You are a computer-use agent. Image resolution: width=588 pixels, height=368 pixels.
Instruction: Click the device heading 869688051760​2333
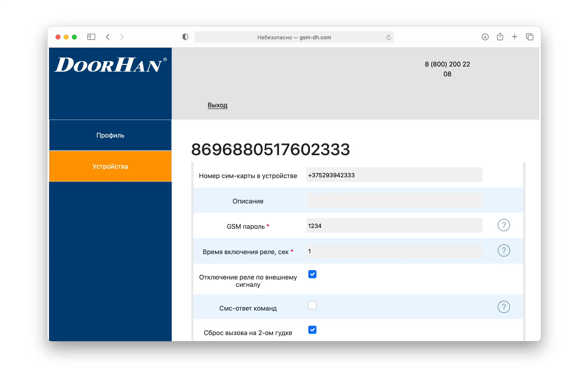tap(271, 149)
